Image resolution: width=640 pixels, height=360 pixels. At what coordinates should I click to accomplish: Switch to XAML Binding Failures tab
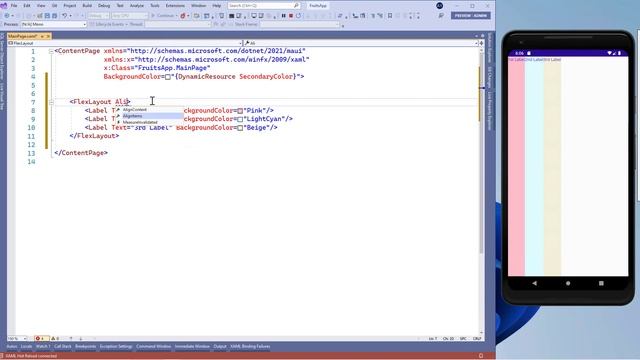pos(250,347)
